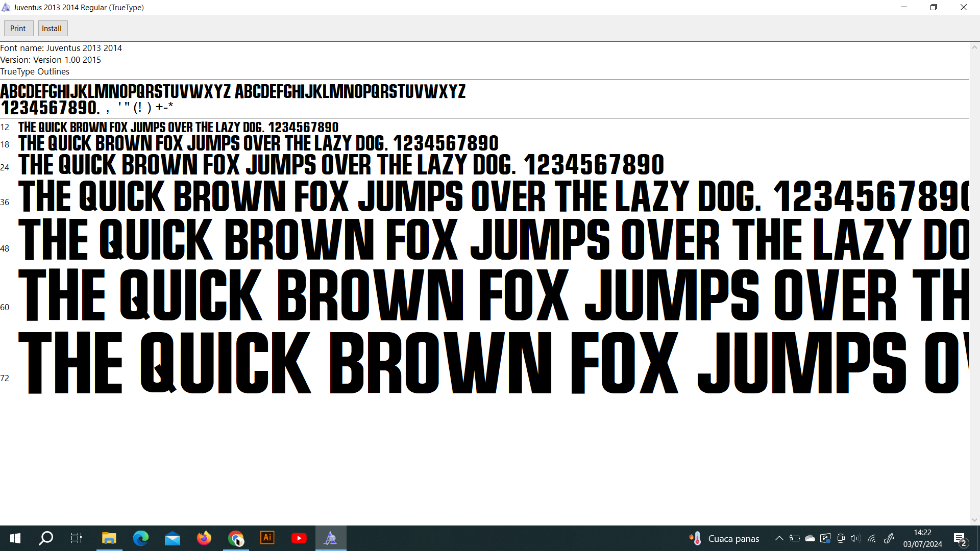Open the Mail app icon
The image size is (980, 551).
(x=172, y=538)
